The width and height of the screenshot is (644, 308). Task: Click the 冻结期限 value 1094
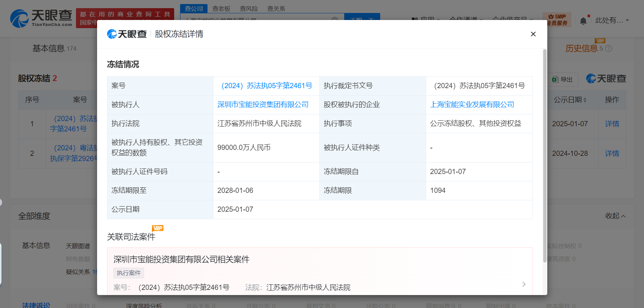click(438, 191)
